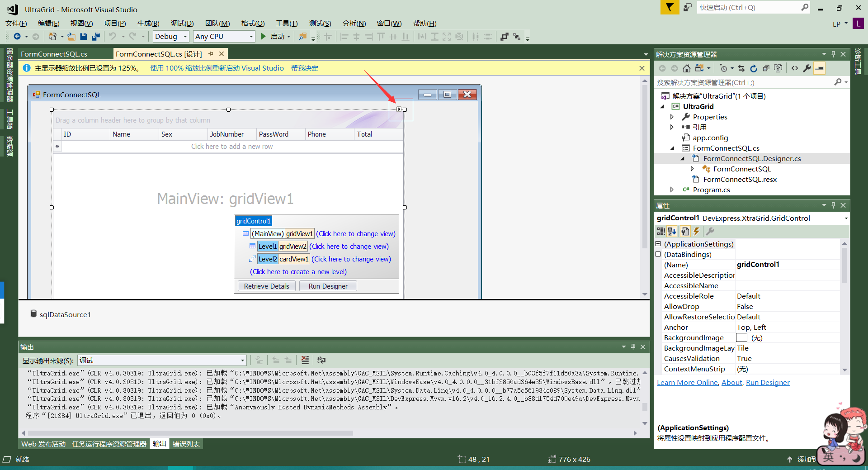This screenshot has height=470, width=868.
Task: Sort properties alphabetically
Action: click(x=672, y=231)
